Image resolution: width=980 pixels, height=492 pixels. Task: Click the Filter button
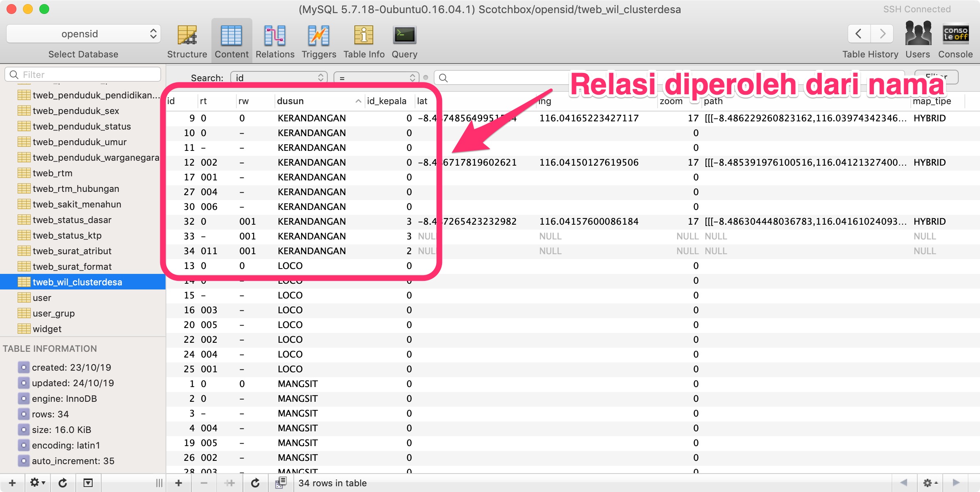click(936, 77)
